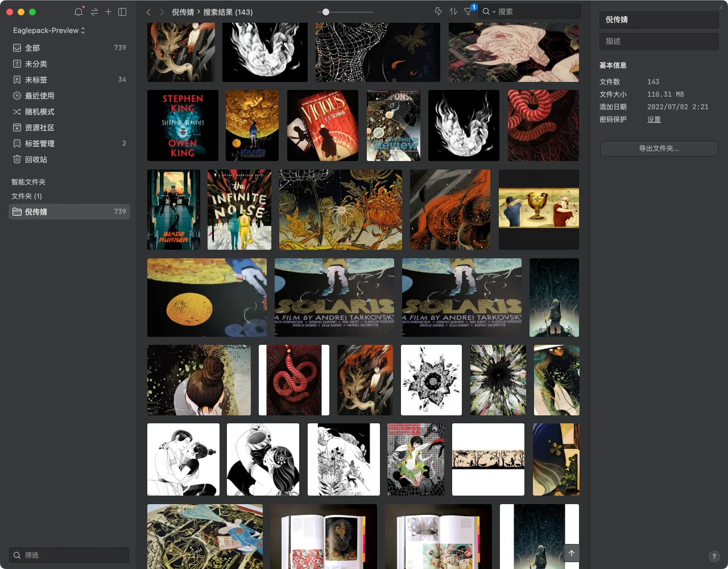Select the golfers with trophy thumbnail
The width and height of the screenshot is (728, 569).
pos(539,209)
